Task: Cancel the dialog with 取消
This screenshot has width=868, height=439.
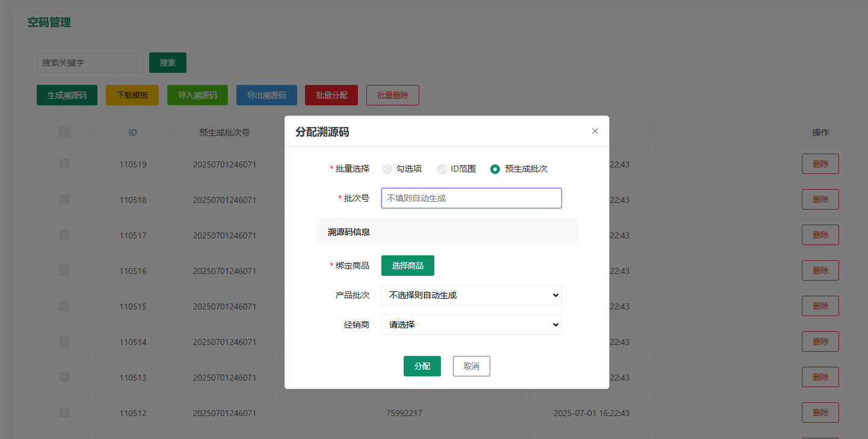Action: point(471,366)
